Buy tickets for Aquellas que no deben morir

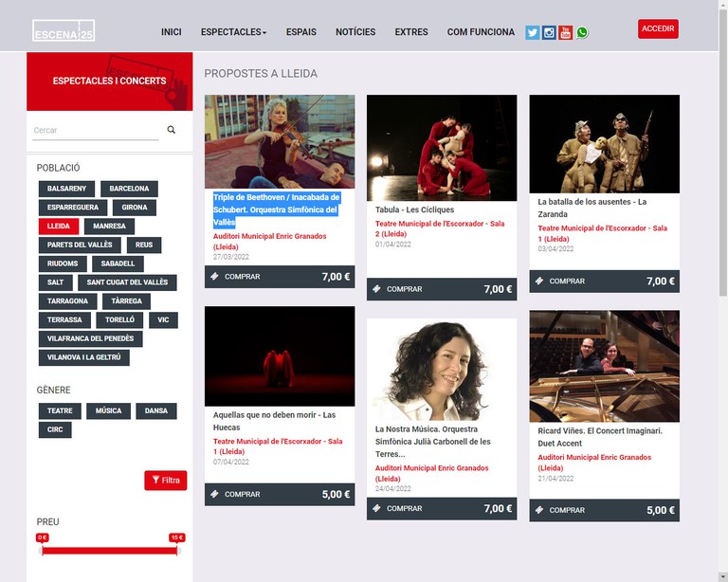[242, 494]
